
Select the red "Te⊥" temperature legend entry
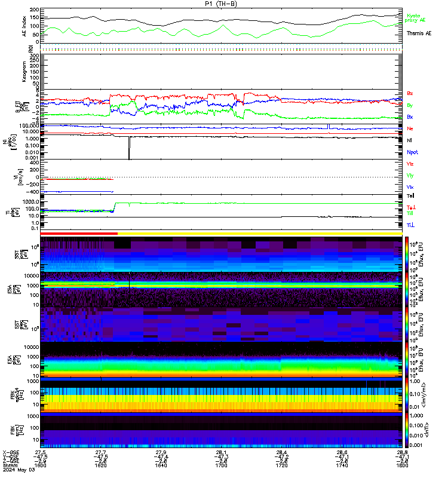[x=411, y=207]
